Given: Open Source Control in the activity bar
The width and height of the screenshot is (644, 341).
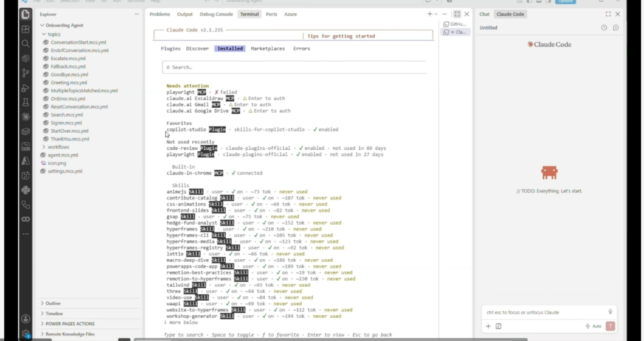Looking at the screenshot, I should pyautogui.click(x=25, y=73).
